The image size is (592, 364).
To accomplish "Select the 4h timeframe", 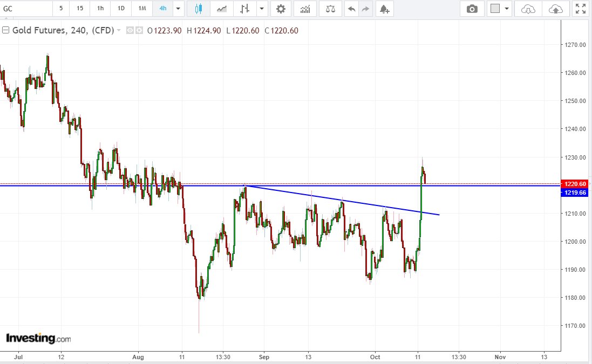I will click(x=163, y=8).
